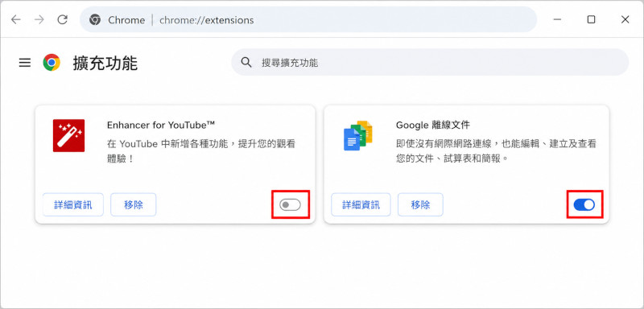
Task: Click the chrome://extensions address bar
Action: 308,19
